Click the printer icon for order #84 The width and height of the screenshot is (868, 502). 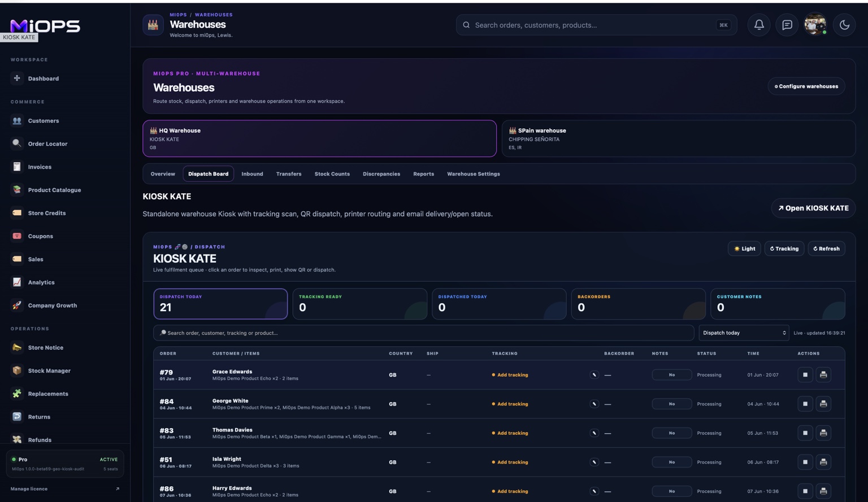tap(823, 404)
